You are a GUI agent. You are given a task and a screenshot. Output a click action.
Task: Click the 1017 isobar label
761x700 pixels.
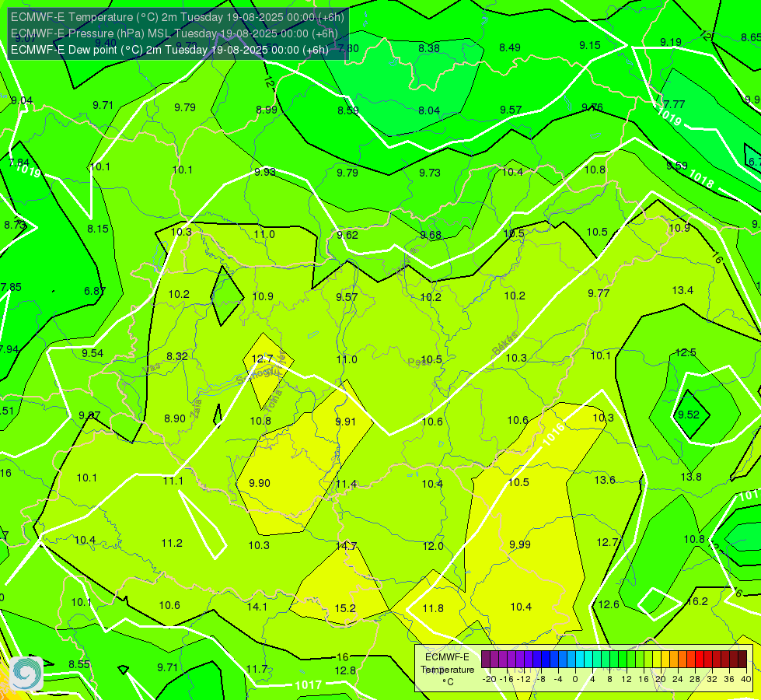click(308, 685)
